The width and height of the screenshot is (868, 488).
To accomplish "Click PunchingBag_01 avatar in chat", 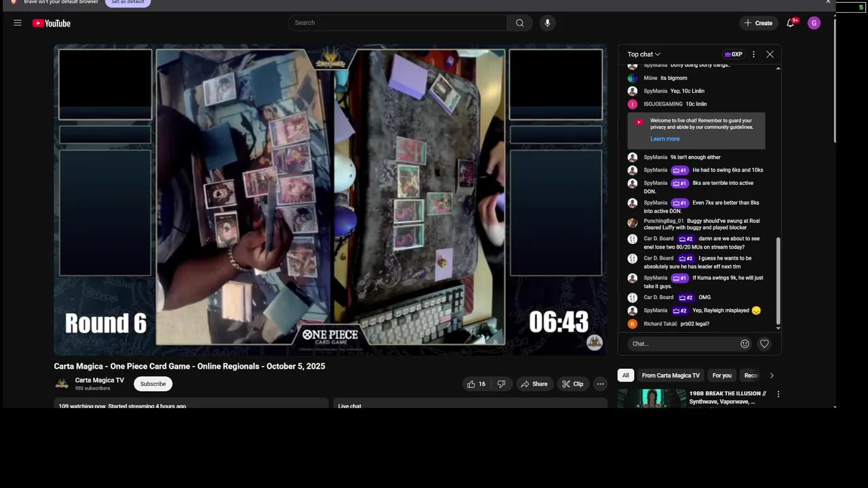I will [x=632, y=222].
